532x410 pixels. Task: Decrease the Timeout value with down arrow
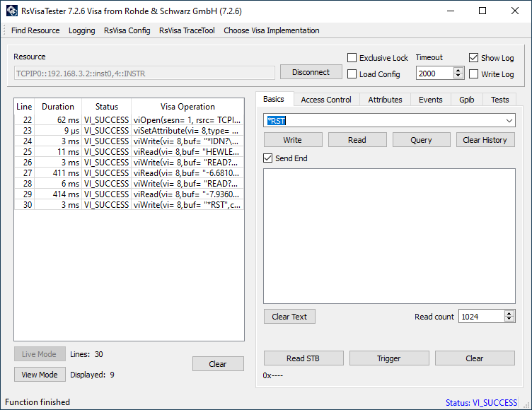(x=458, y=76)
